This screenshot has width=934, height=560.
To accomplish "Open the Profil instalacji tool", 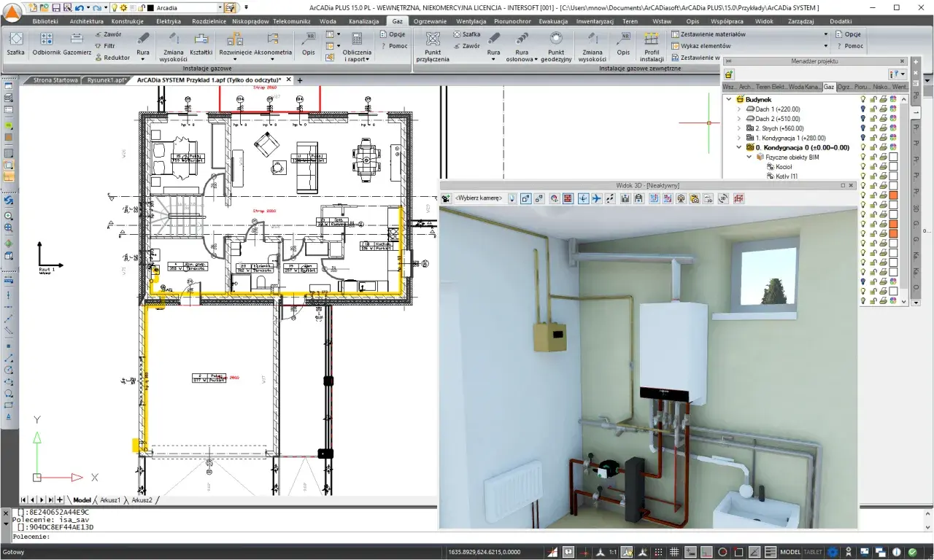I will click(652, 46).
